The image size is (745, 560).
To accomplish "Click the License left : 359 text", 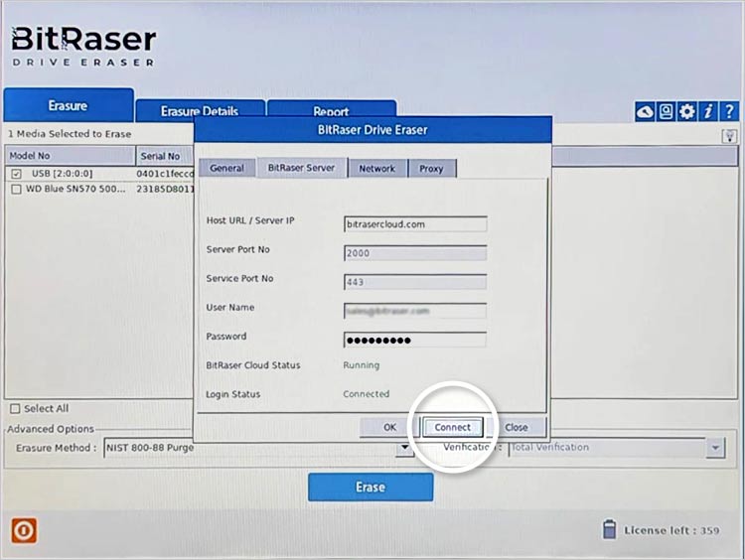I will pos(671,530).
